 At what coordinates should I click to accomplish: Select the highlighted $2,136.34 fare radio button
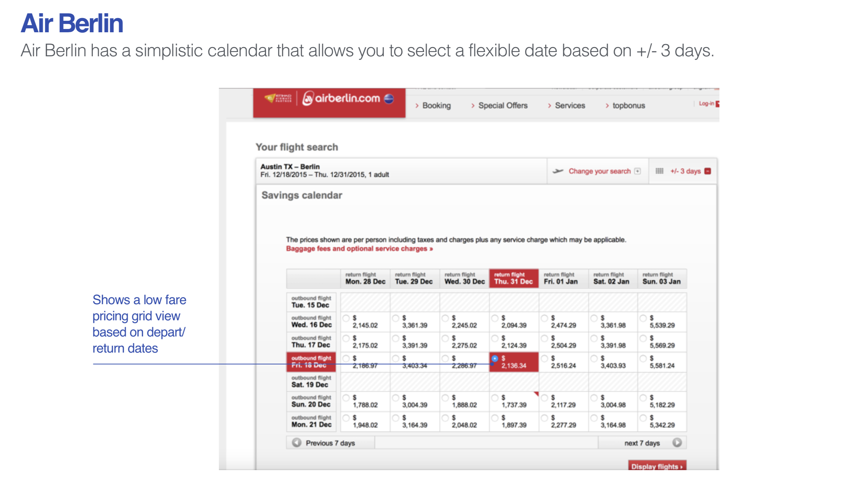click(x=495, y=358)
